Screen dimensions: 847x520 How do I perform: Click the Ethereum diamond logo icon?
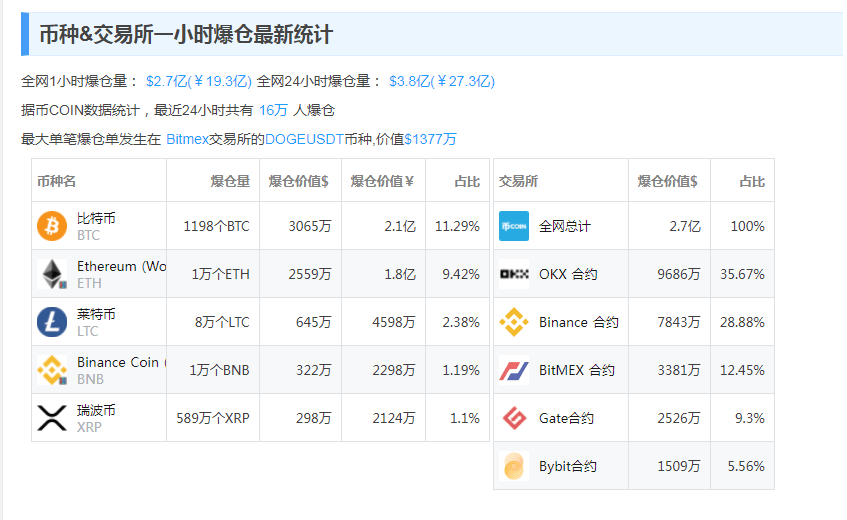(52, 274)
